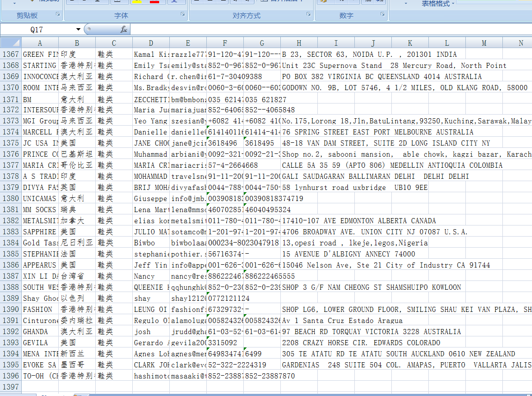
Task: Click the Insert Function fx icon
Action: [x=124, y=30]
